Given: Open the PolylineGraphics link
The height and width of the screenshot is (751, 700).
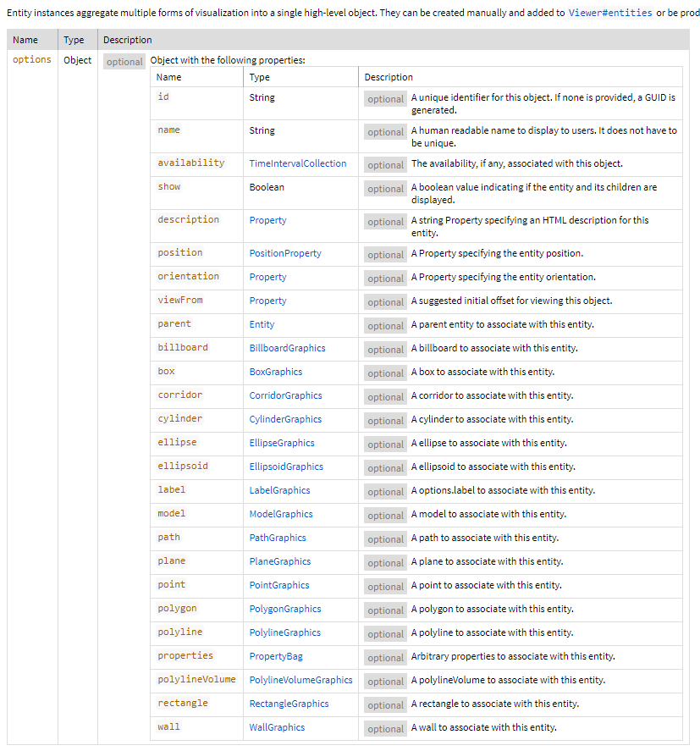Looking at the screenshot, I should click(x=285, y=632).
